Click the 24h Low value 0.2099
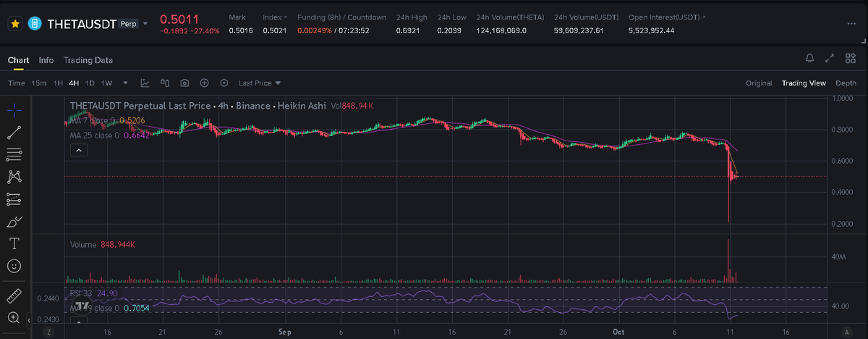The image size is (868, 339). pyautogui.click(x=449, y=30)
